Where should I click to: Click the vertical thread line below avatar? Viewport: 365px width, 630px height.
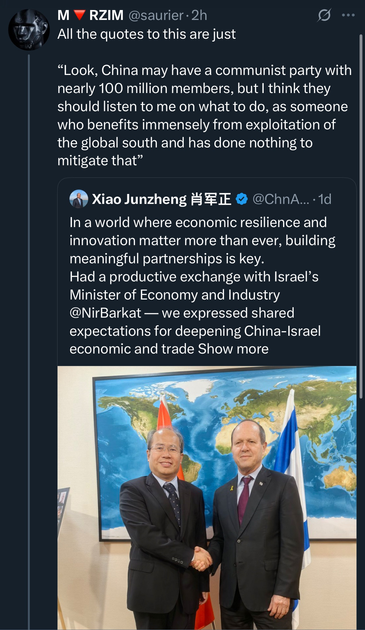[x=29, y=342]
